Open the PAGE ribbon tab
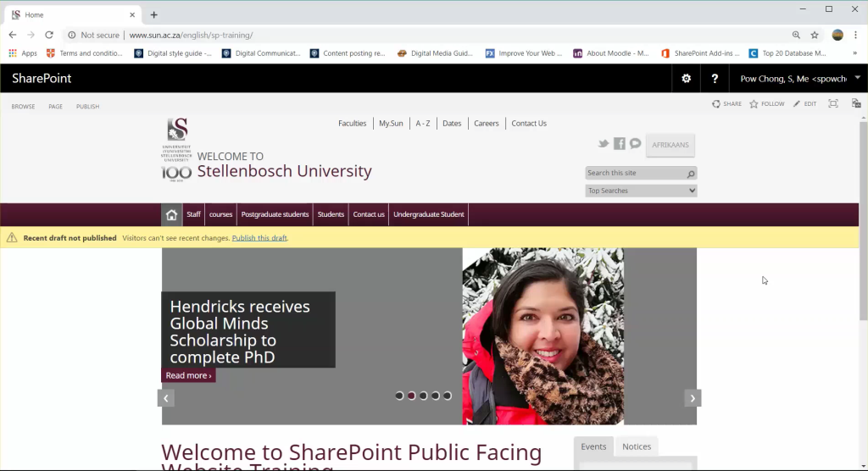 coord(55,106)
